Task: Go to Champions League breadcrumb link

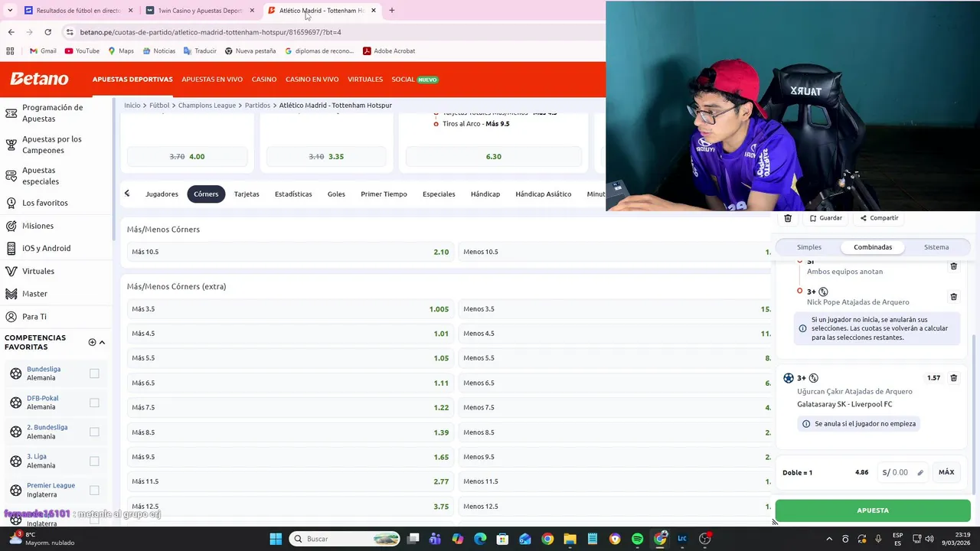Action: point(207,105)
